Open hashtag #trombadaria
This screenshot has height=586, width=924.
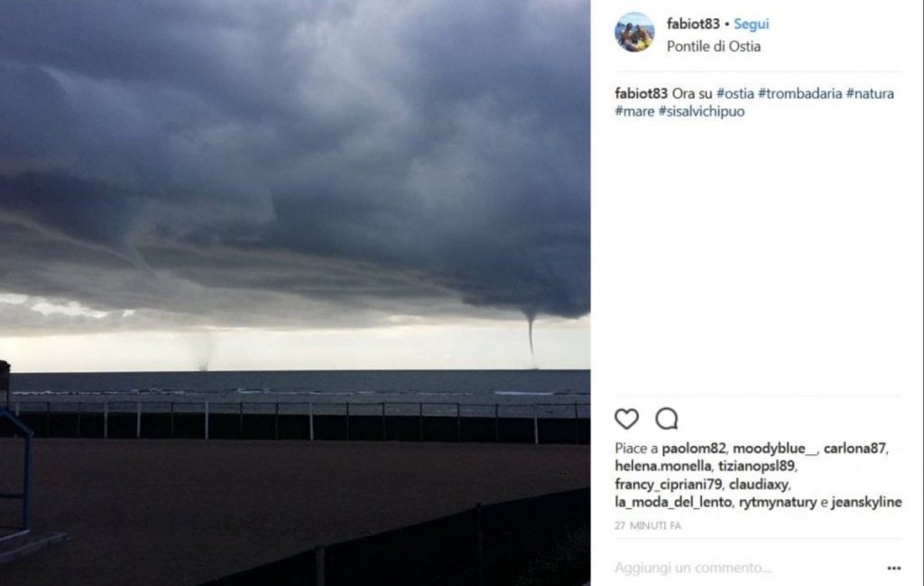[x=799, y=93]
